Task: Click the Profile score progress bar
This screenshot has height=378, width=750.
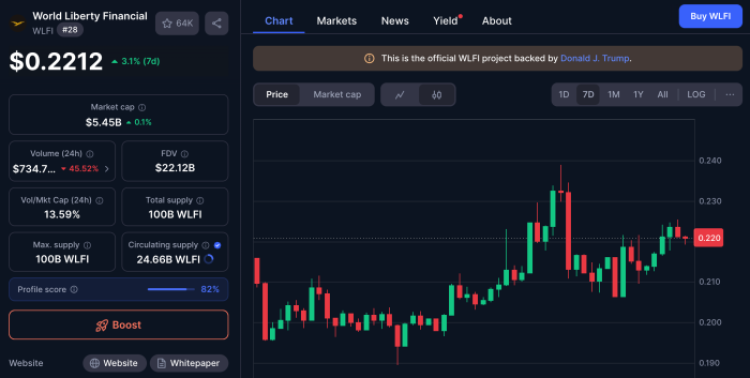Action: [x=171, y=289]
